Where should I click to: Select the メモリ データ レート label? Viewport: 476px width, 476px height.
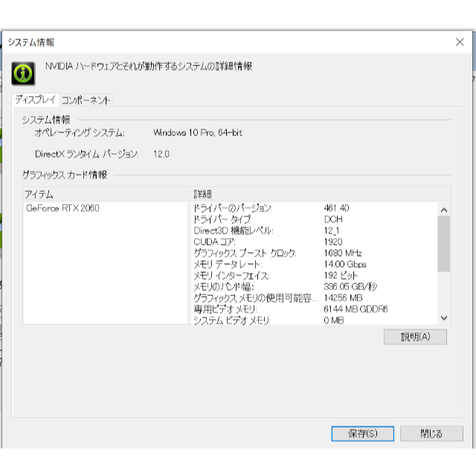[228, 265]
